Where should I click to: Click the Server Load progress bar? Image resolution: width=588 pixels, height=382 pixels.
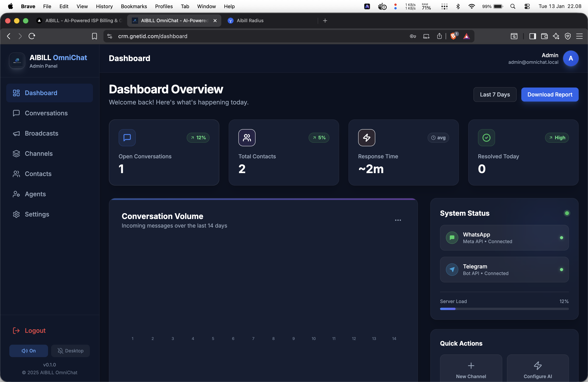[x=504, y=309]
